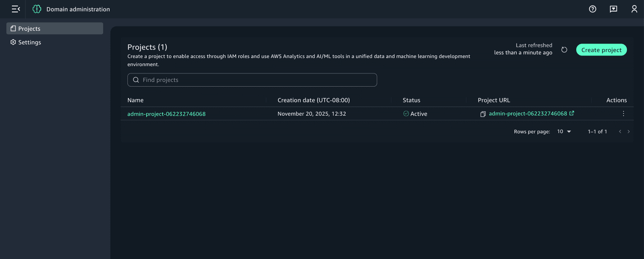644x259 pixels.
Task: Click the Name column header
Action: (136, 100)
